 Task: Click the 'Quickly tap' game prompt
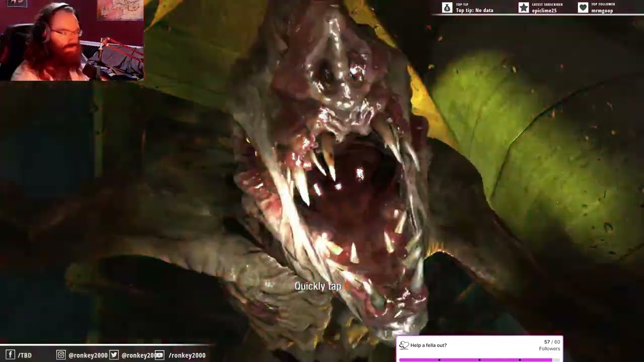[317, 286]
